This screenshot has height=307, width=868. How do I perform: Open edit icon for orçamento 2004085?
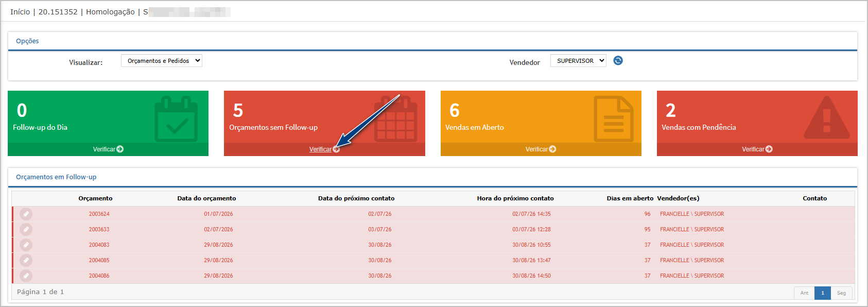[x=26, y=260]
